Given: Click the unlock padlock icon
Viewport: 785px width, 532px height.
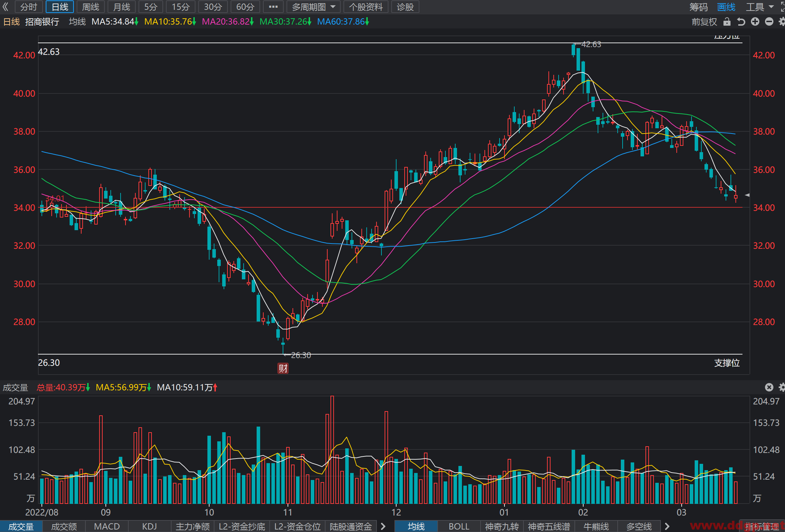Looking at the screenshot, I should (727, 22).
